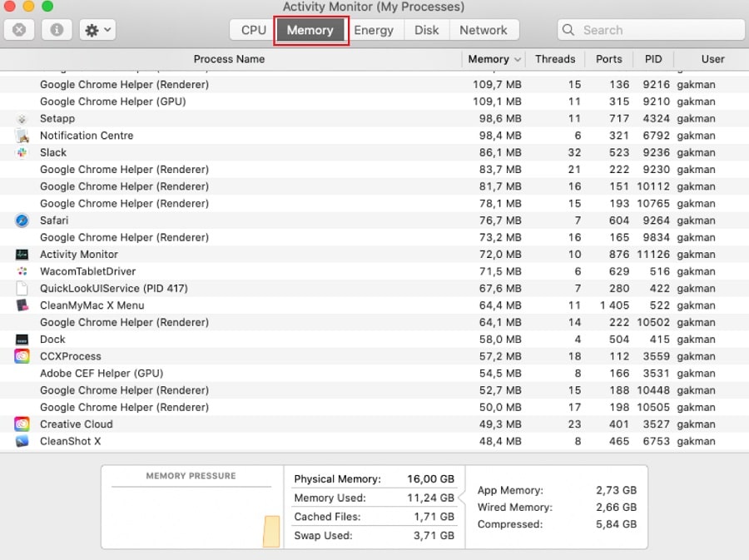The height and width of the screenshot is (560, 749).
Task: Click the 109,7 MB memory value
Action: [497, 85]
